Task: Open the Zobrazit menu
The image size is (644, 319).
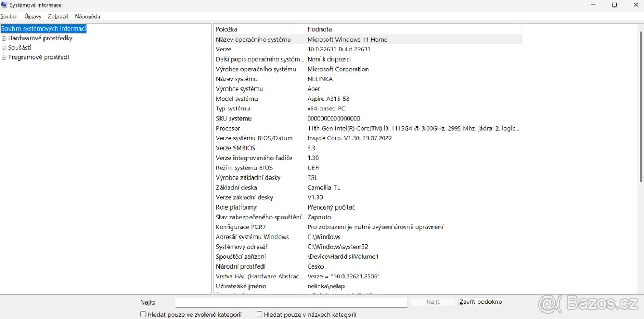Action: (57, 16)
